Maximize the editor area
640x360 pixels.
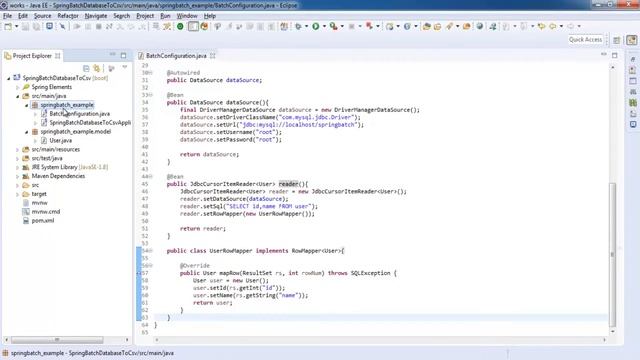(x=615, y=55)
